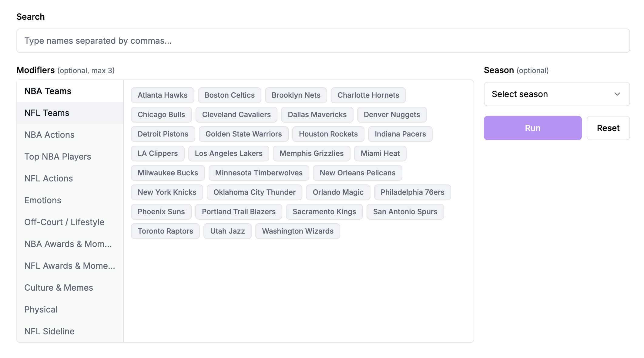The height and width of the screenshot is (358, 644).
Task: Select the Emotions category
Action: point(70,200)
